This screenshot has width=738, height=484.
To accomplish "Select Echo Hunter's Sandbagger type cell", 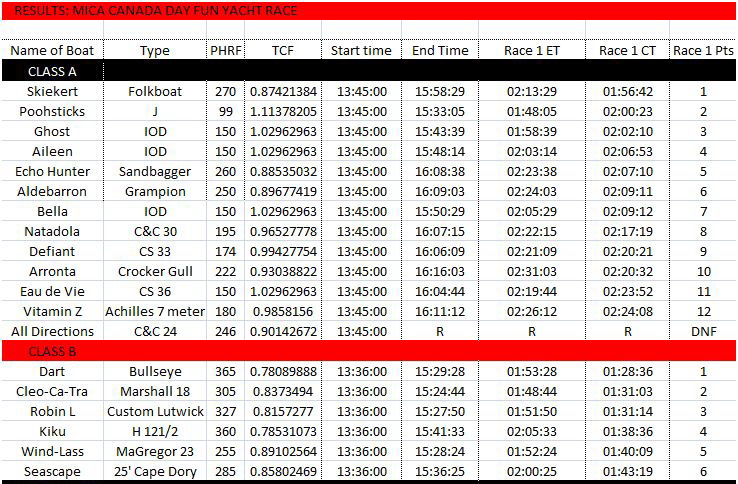I will (x=155, y=171).
